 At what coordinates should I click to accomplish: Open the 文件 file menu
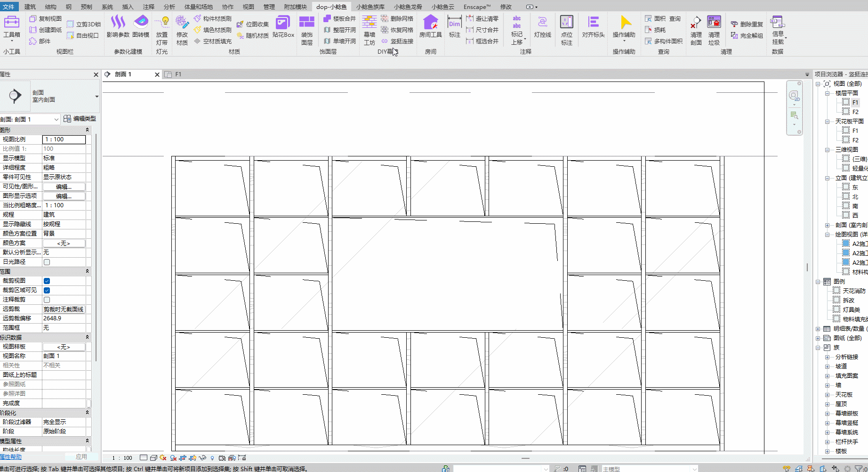(x=8, y=7)
